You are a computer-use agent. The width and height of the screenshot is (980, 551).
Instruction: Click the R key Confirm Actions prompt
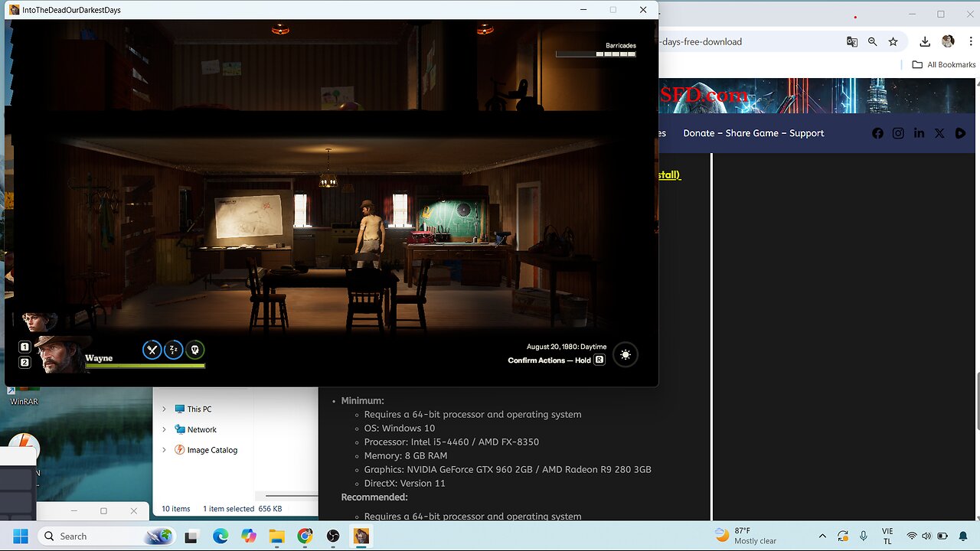pos(599,360)
